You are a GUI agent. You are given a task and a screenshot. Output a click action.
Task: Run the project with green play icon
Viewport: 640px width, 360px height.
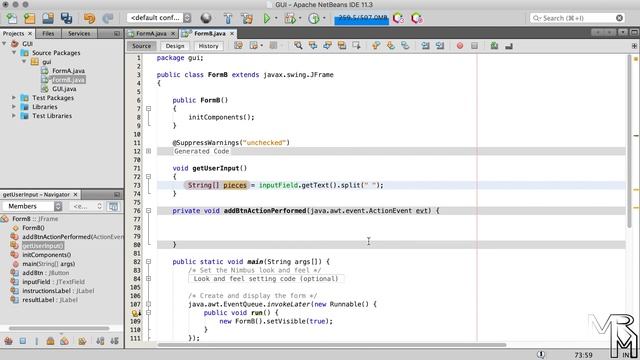point(267,18)
